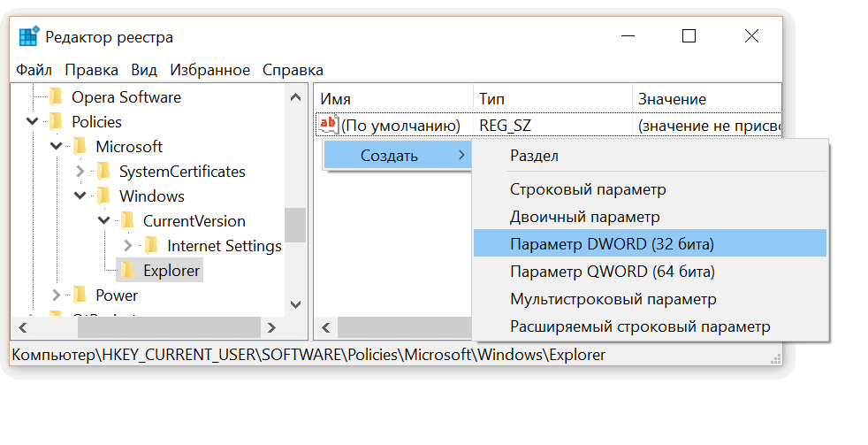Click the Opera Software folder icon
The width and height of the screenshot is (868, 445).
pos(56,97)
